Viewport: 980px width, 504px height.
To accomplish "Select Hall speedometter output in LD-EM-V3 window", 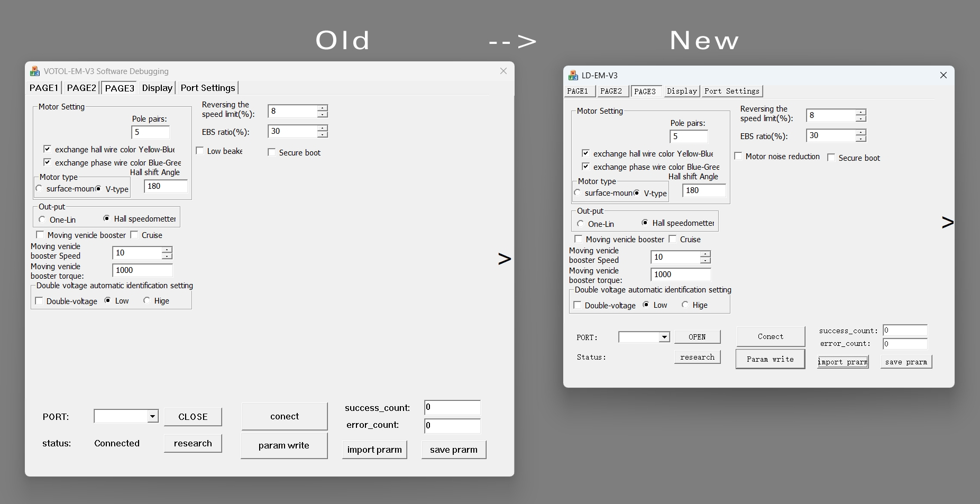I will point(645,223).
